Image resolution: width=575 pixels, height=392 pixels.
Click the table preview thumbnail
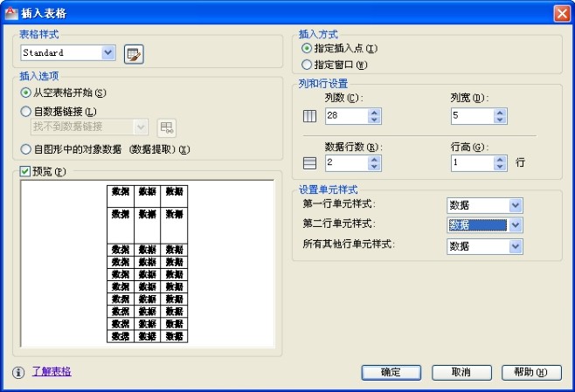pos(147,263)
